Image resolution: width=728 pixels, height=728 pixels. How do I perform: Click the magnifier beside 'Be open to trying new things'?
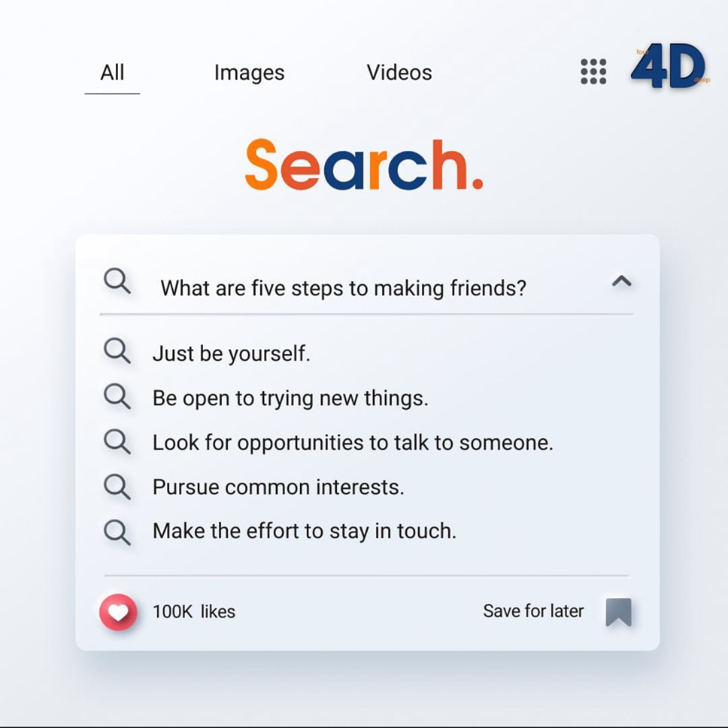coord(118,397)
